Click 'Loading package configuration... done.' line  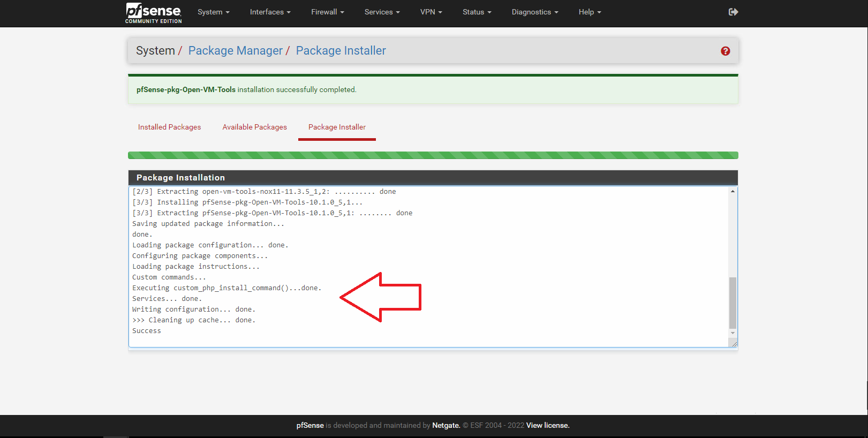(210, 245)
